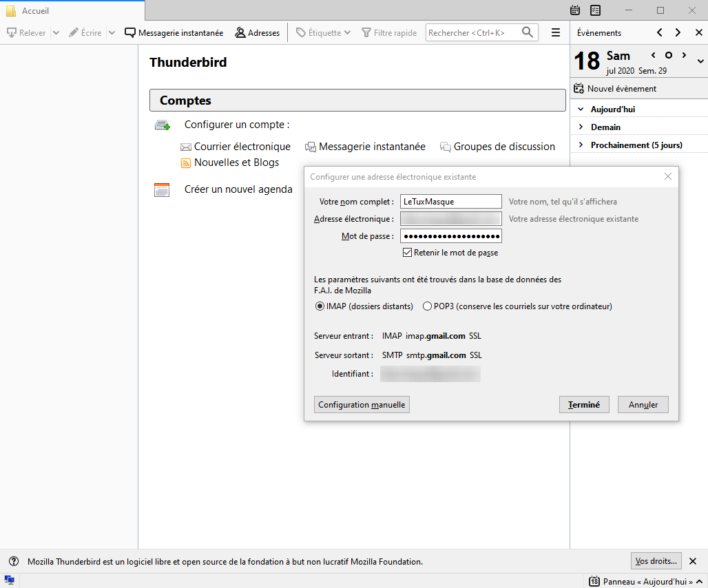
Task: Open the calendar tab icon in title bar
Action: [576, 10]
